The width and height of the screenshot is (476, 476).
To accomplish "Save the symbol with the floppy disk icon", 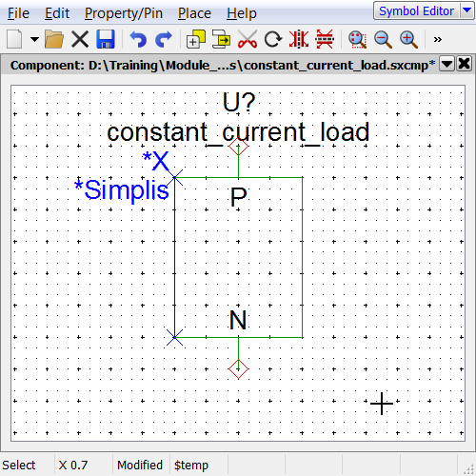I will 106,39.
